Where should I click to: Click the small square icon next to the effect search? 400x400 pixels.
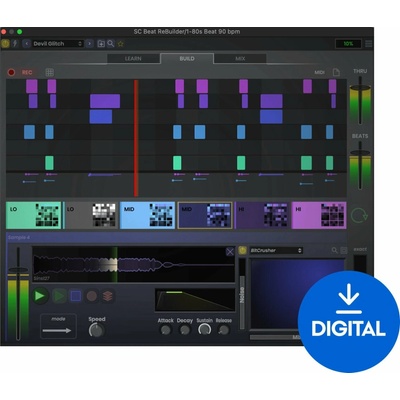[x=344, y=250]
